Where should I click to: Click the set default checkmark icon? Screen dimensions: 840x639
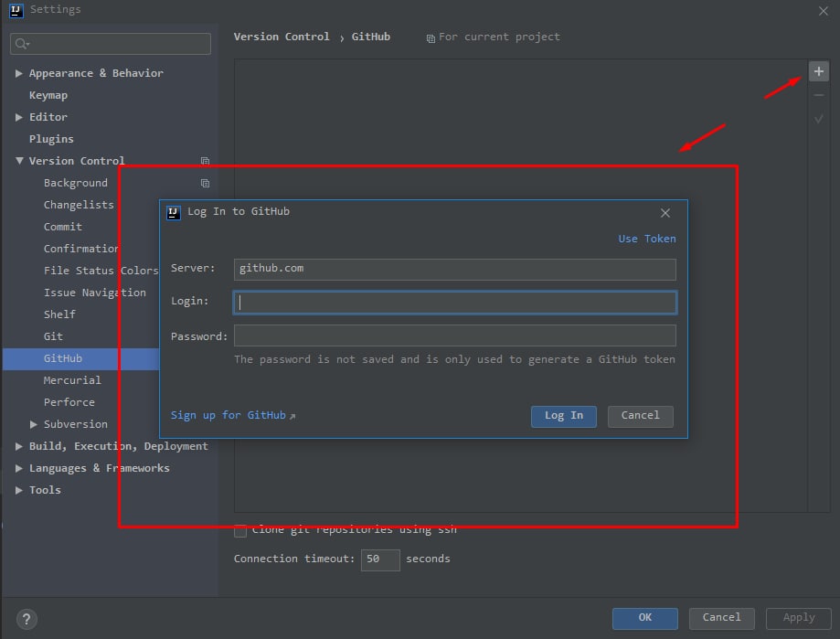click(818, 119)
